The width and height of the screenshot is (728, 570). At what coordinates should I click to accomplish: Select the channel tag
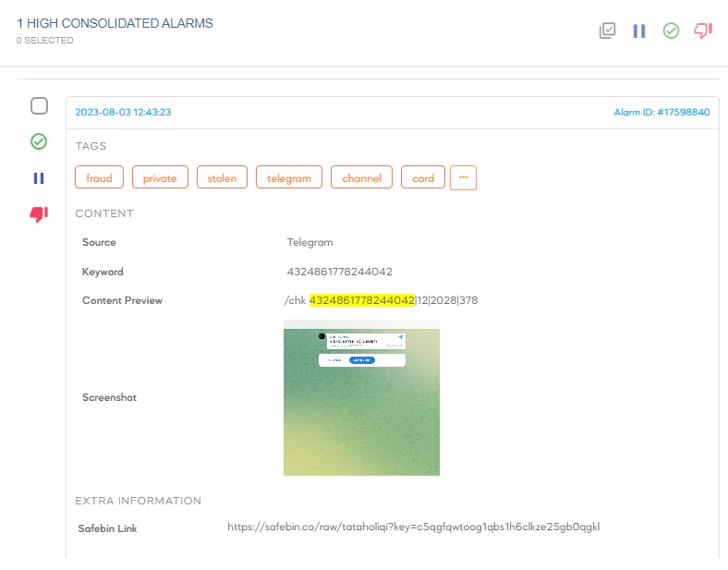click(361, 177)
